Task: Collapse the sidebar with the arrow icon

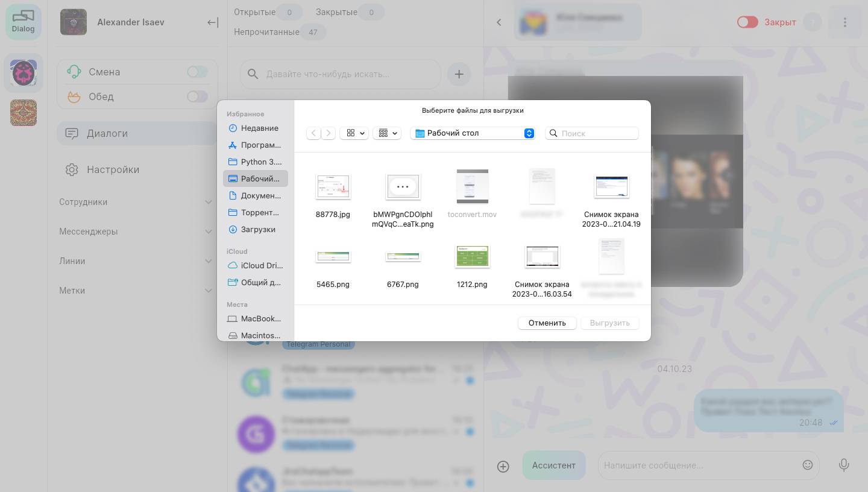Action: tap(212, 22)
